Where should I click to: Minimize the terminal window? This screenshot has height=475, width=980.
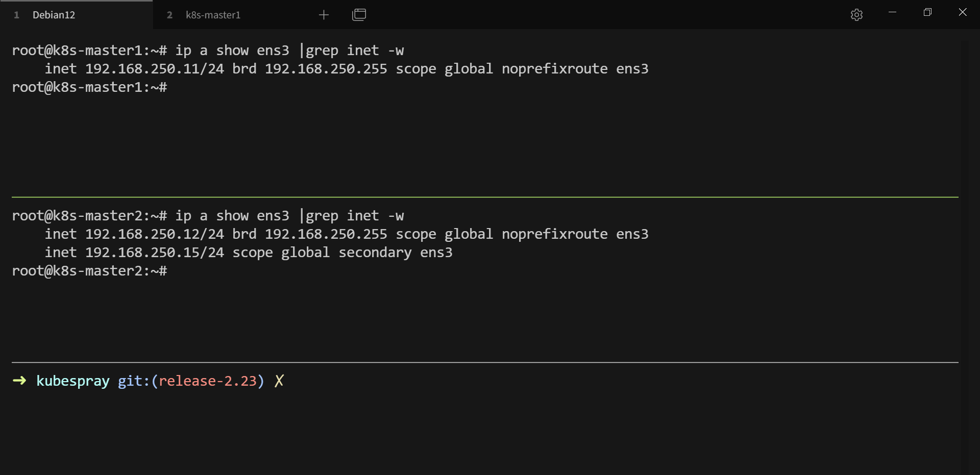pos(892,12)
